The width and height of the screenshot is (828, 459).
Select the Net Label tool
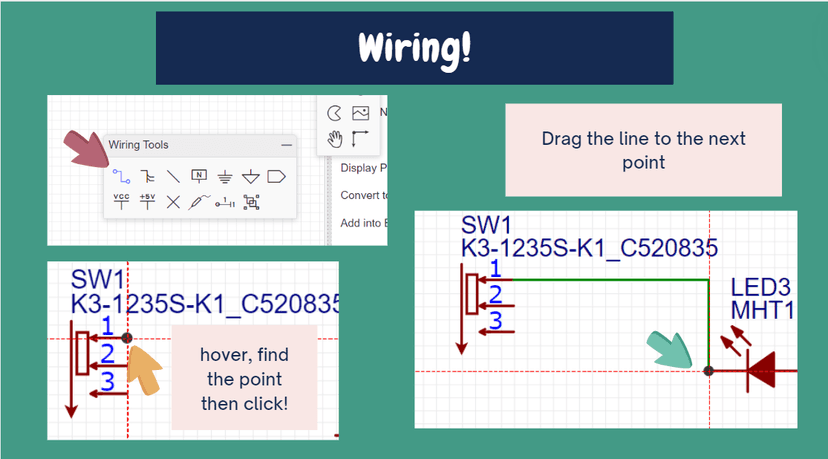199,177
